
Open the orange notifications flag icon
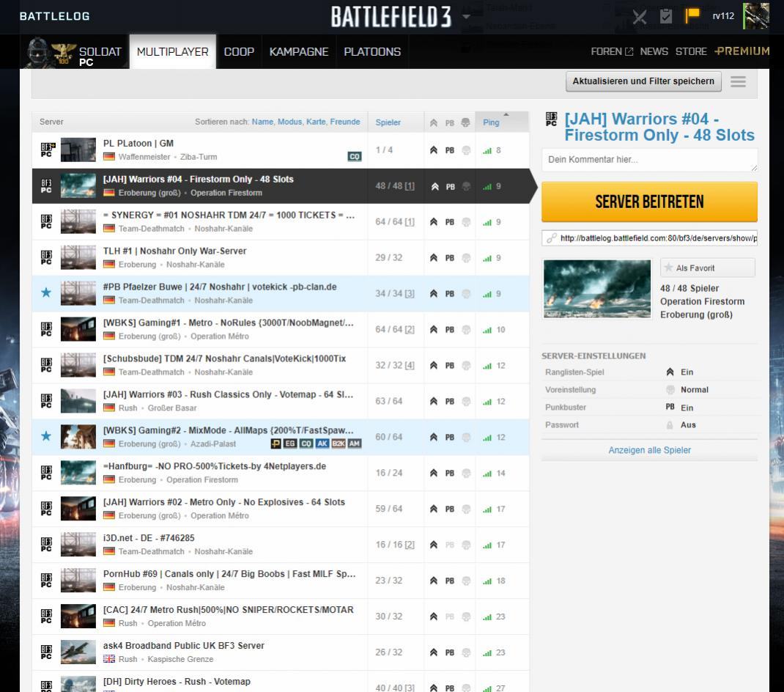coord(692,16)
